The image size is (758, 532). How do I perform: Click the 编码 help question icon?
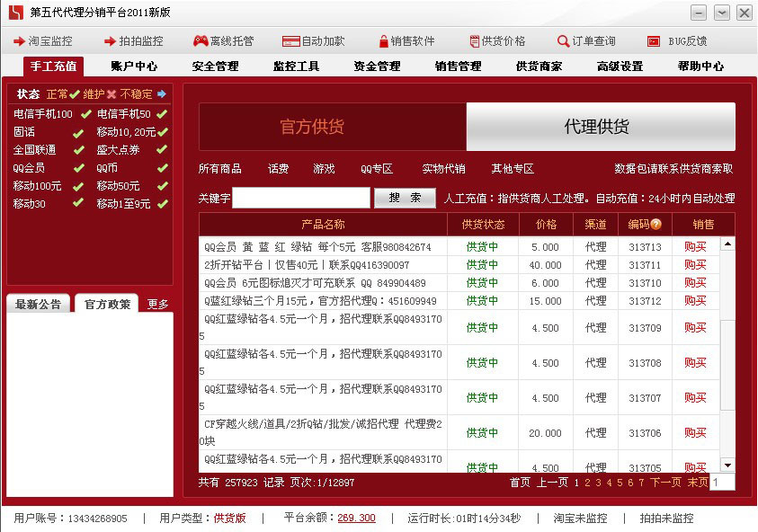point(656,224)
